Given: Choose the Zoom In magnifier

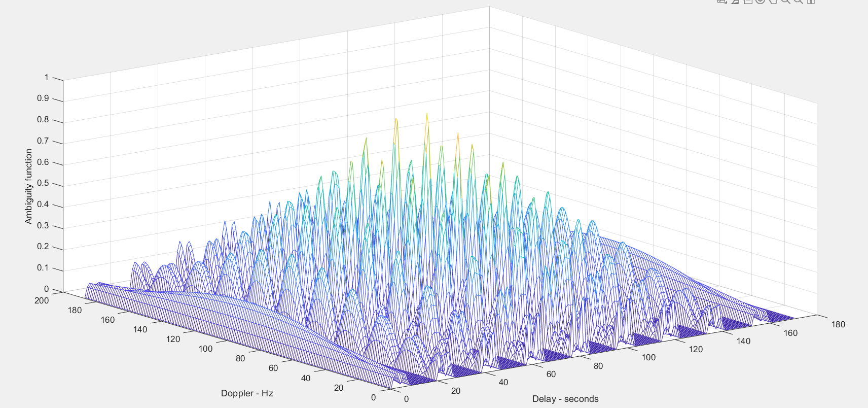Looking at the screenshot, I should 785,2.
